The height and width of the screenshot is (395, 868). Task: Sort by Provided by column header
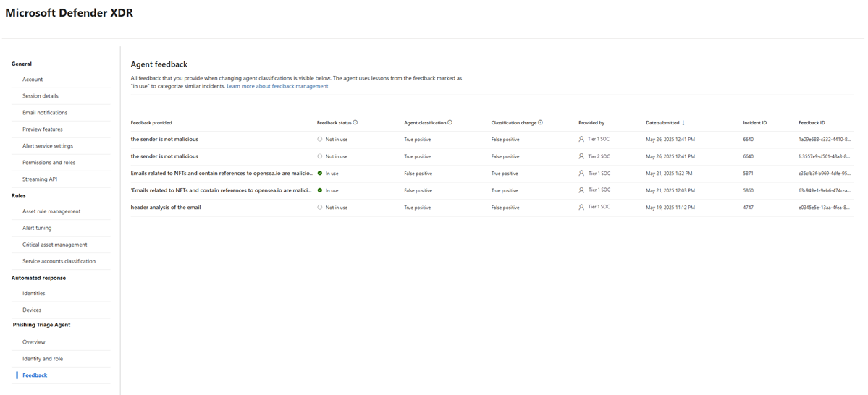coord(591,123)
